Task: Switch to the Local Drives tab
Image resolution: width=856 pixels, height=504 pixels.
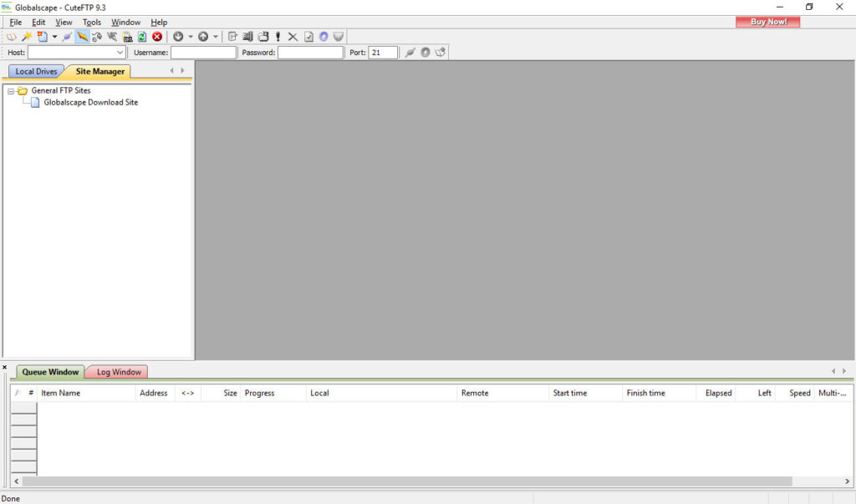Action: pyautogui.click(x=36, y=72)
